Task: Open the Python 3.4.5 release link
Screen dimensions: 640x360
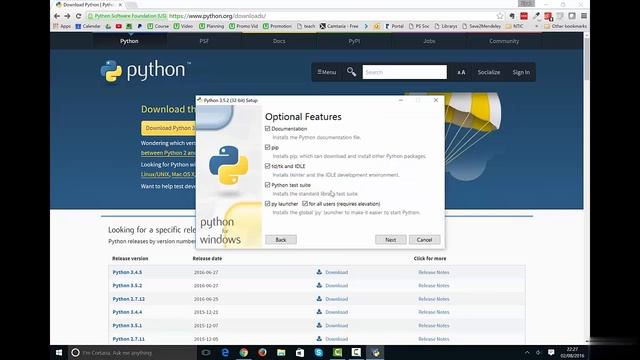Action: pyautogui.click(x=127, y=272)
